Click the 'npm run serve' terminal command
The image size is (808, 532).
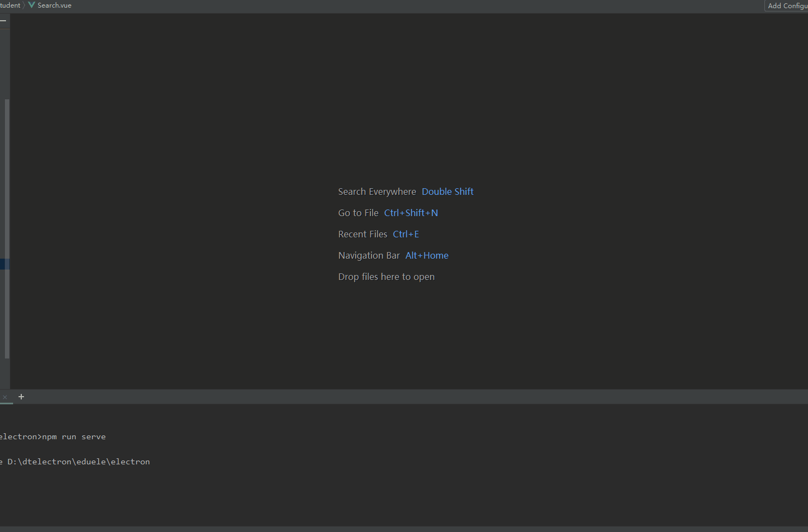point(74,437)
